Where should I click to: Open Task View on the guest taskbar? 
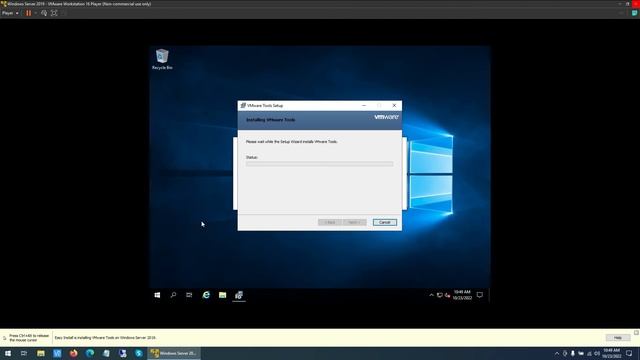click(189, 295)
